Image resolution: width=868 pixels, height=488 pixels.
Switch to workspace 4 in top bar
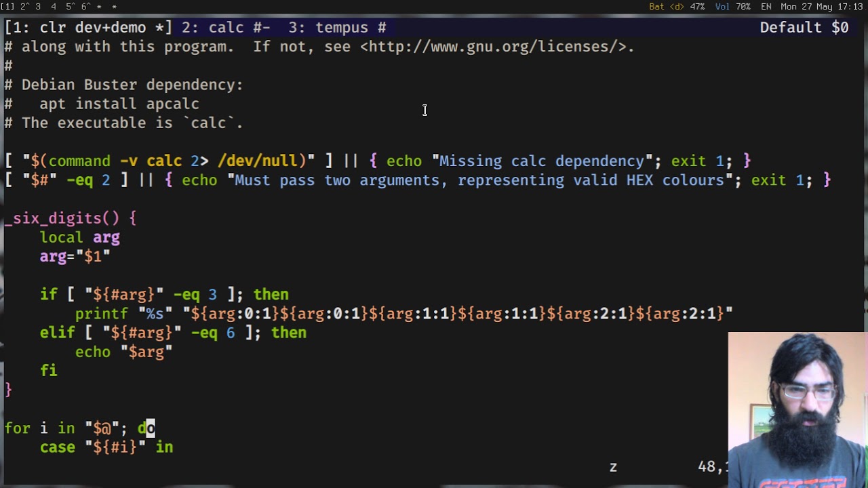[54, 7]
